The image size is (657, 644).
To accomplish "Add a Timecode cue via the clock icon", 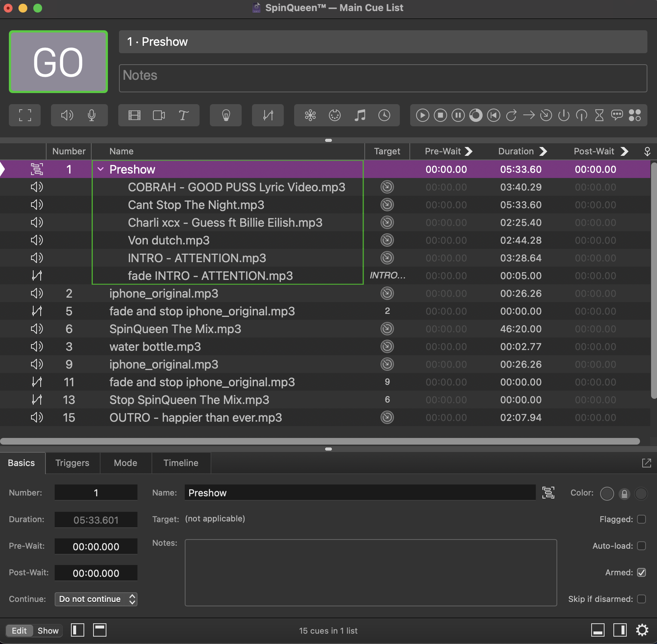I will click(x=384, y=115).
